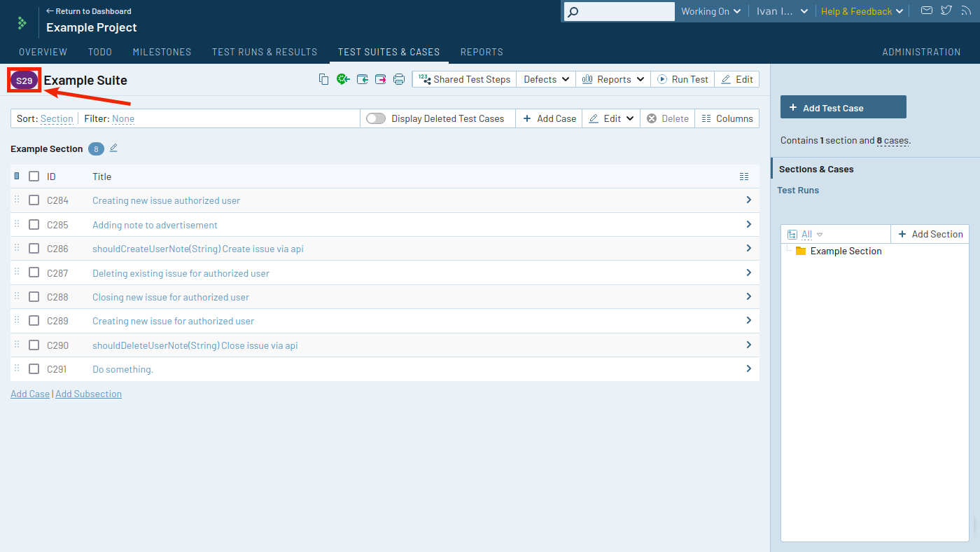Expand the Defects dropdown
980x552 pixels.
click(546, 79)
